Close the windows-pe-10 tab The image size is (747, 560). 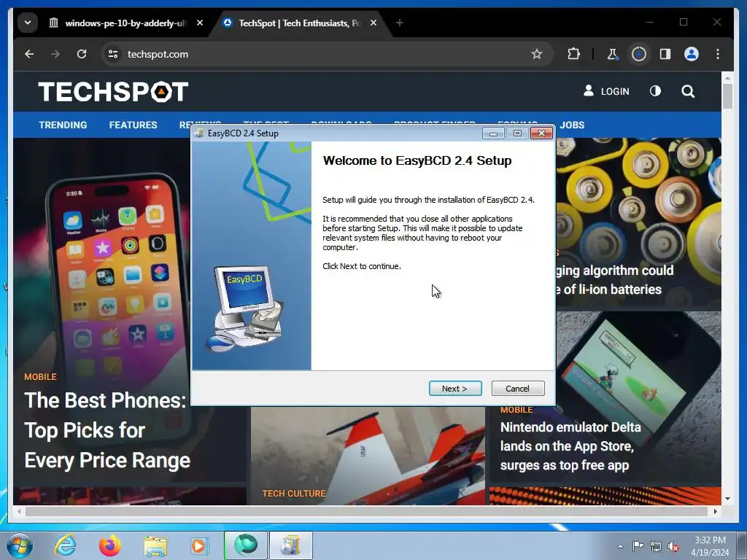(200, 23)
